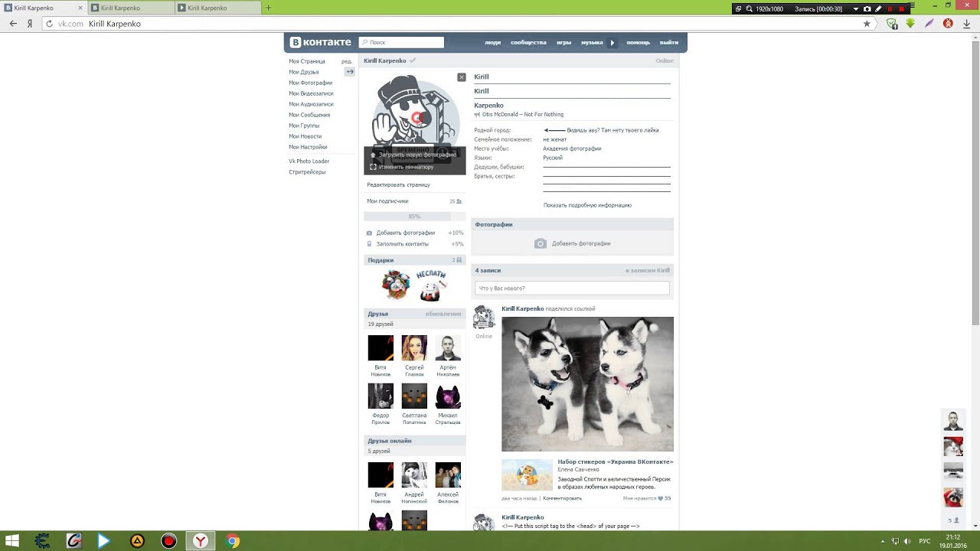Click the VK search field 'Поиск'
The width and height of the screenshot is (980, 551).
click(401, 43)
